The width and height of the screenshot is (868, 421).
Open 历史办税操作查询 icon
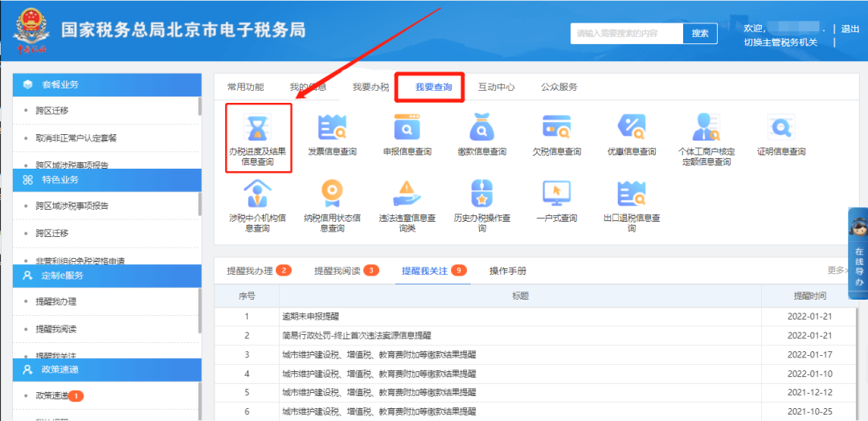point(481,194)
